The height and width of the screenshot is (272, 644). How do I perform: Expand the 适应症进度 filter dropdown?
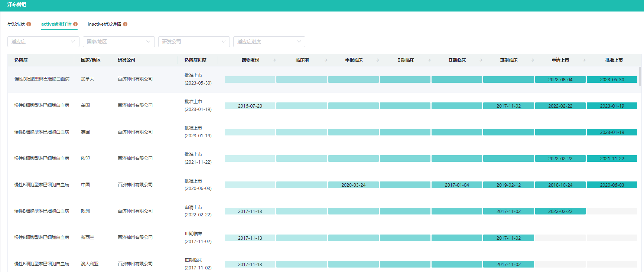coord(269,42)
